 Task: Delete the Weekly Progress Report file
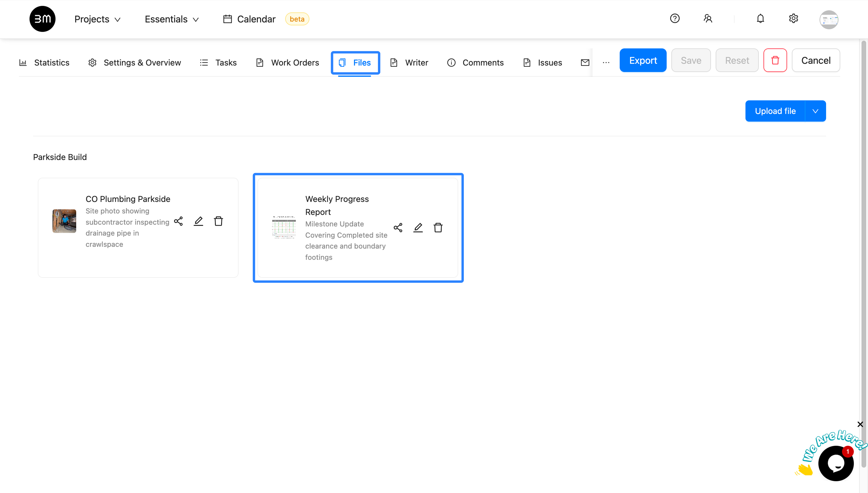pyautogui.click(x=438, y=228)
